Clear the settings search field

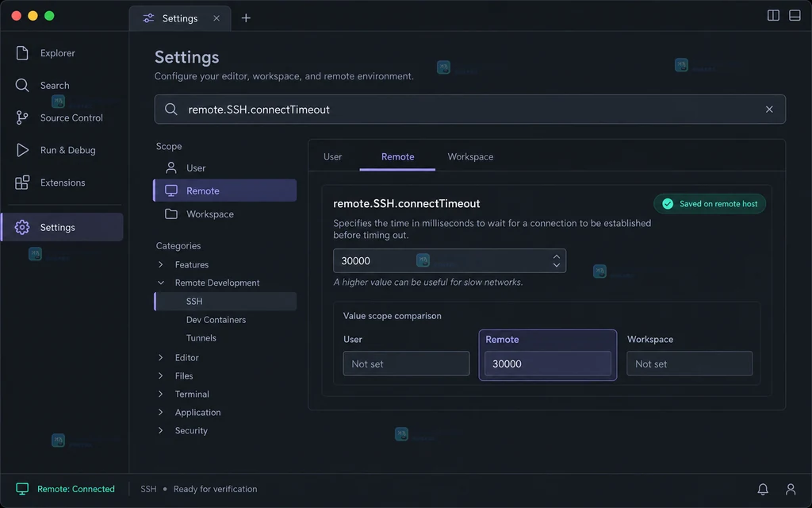(x=769, y=110)
